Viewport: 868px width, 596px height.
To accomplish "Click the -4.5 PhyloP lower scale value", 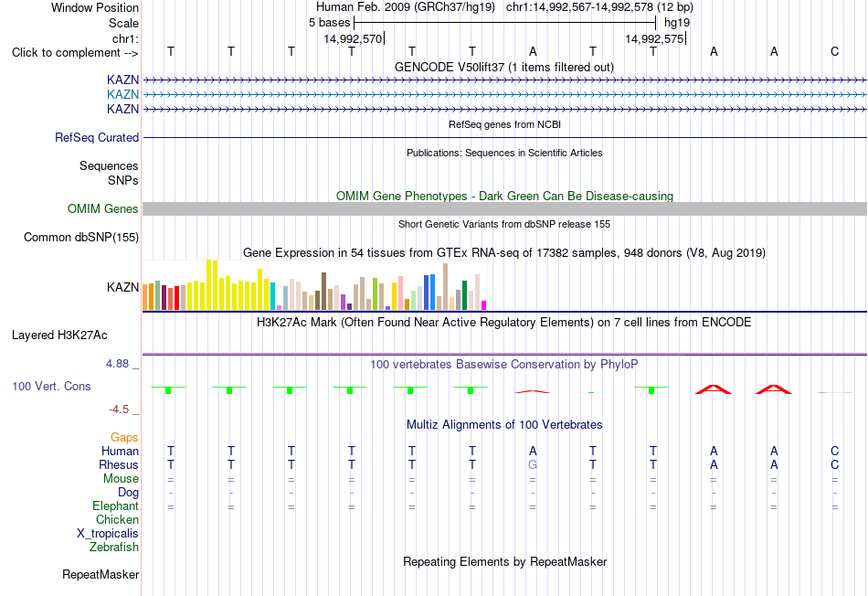I will click(119, 410).
